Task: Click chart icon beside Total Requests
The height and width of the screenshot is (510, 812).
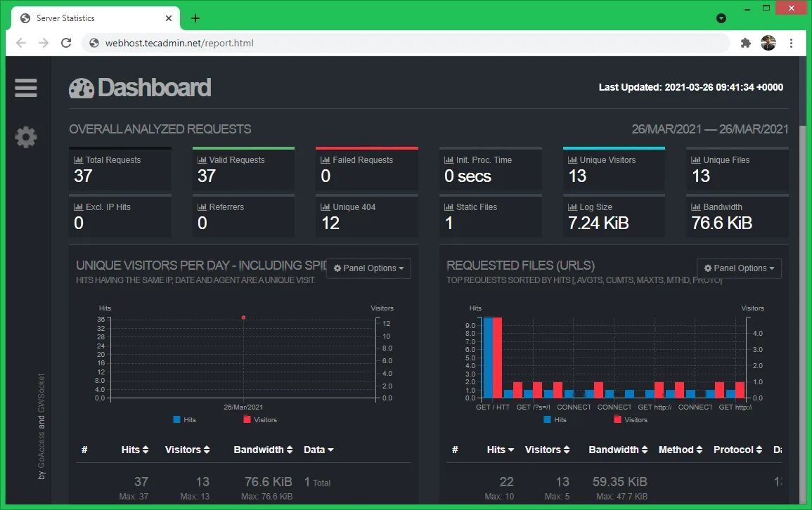Action: pyautogui.click(x=78, y=160)
